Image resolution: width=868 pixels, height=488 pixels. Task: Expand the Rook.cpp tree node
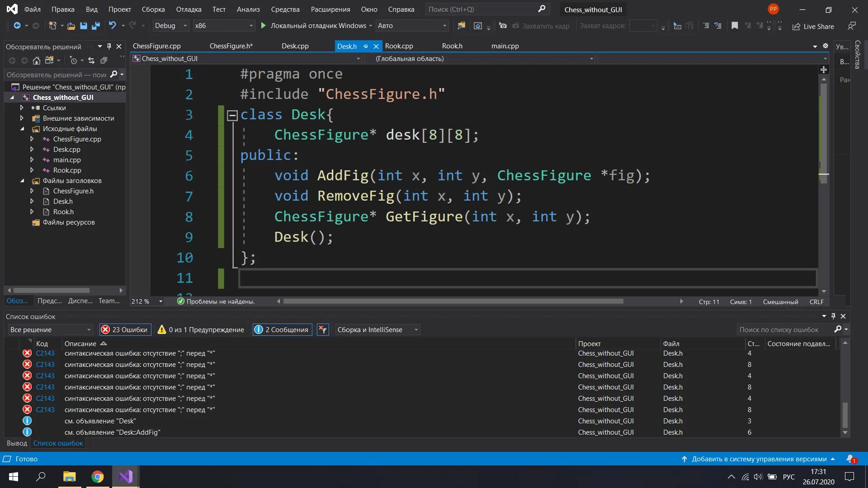click(x=32, y=170)
